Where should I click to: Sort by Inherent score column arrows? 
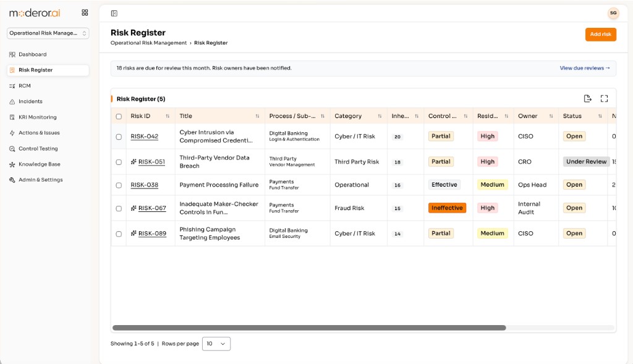pyautogui.click(x=417, y=116)
